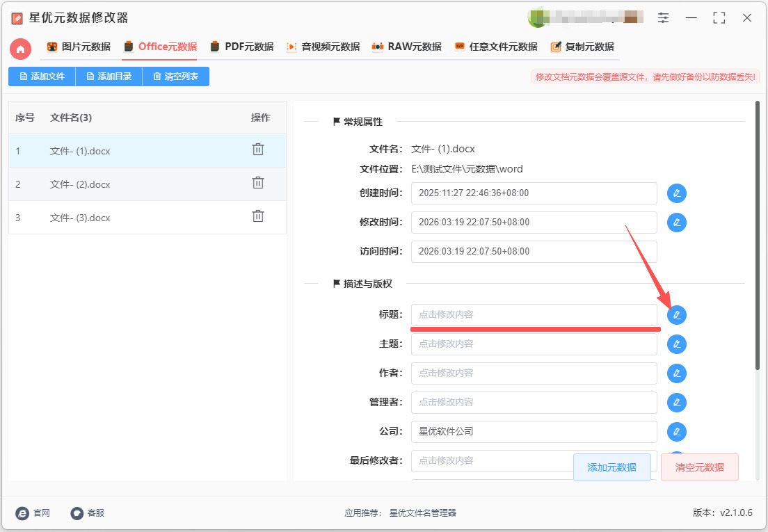Switch to 音视频元数据 tab
Screen dimensions: 768x532
pos(323,47)
